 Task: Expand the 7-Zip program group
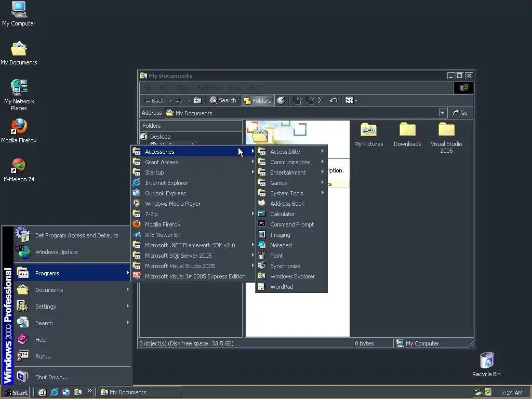pos(193,214)
